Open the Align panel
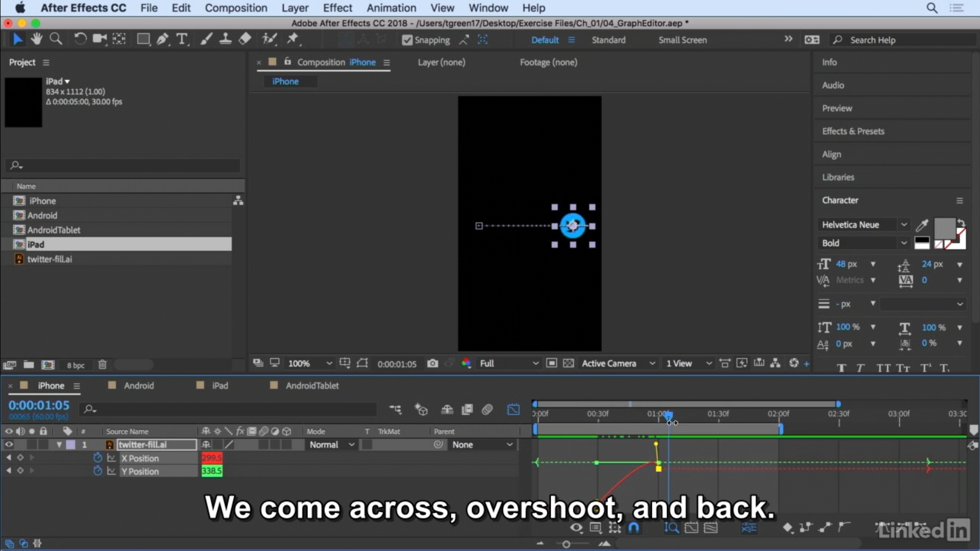The height and width of the screenshot is (551, 980). click(831, 154)
